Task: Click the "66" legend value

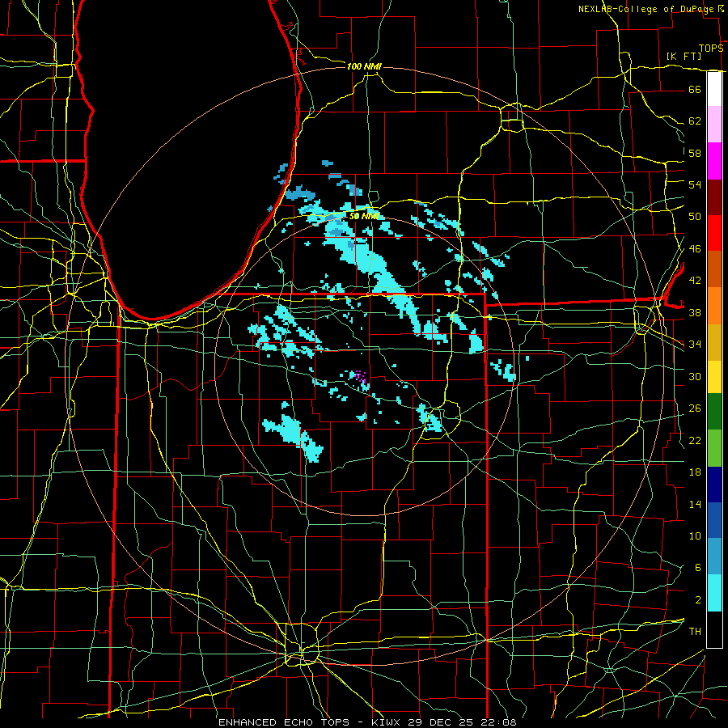Action: coord(695,89)
